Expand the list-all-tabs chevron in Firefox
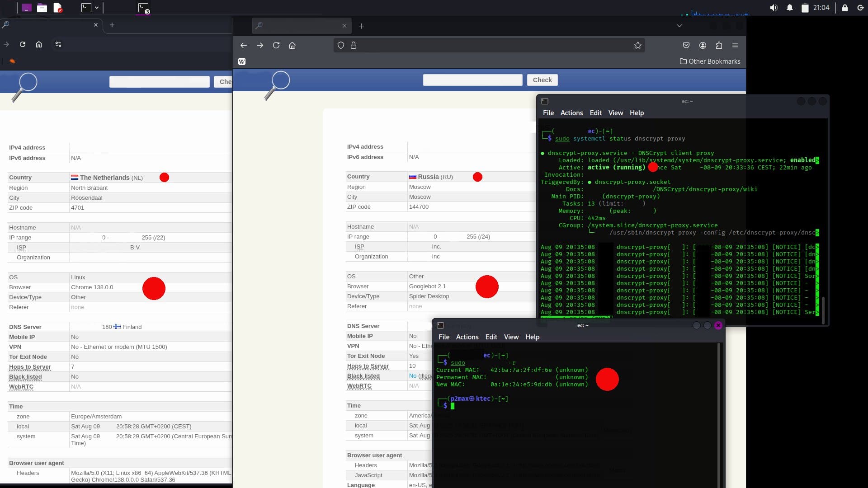Viewport: 868px width, 488px height. [679, 26]
